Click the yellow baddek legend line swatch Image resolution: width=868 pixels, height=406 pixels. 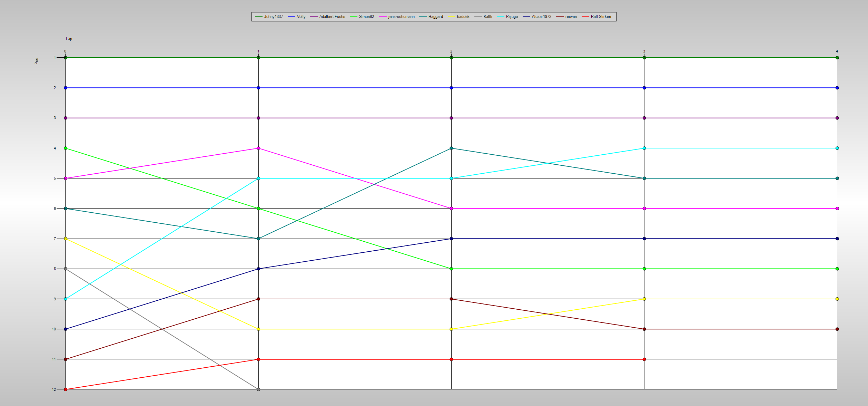point(451,17)
